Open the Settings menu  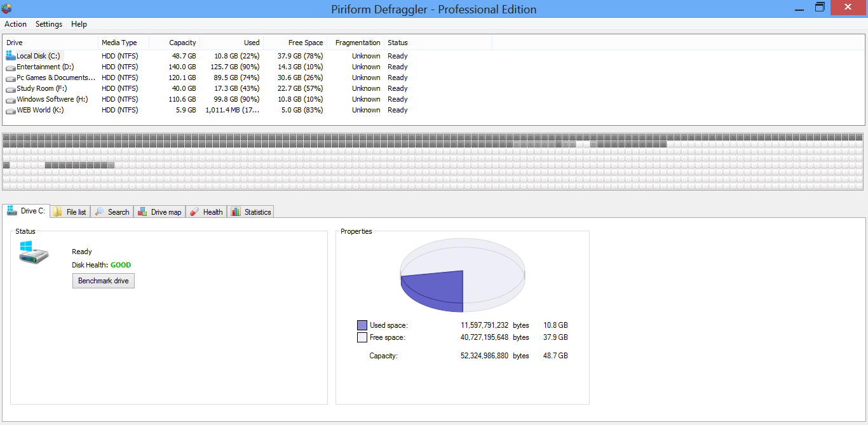pyautogui.click(x=48, y=24)
